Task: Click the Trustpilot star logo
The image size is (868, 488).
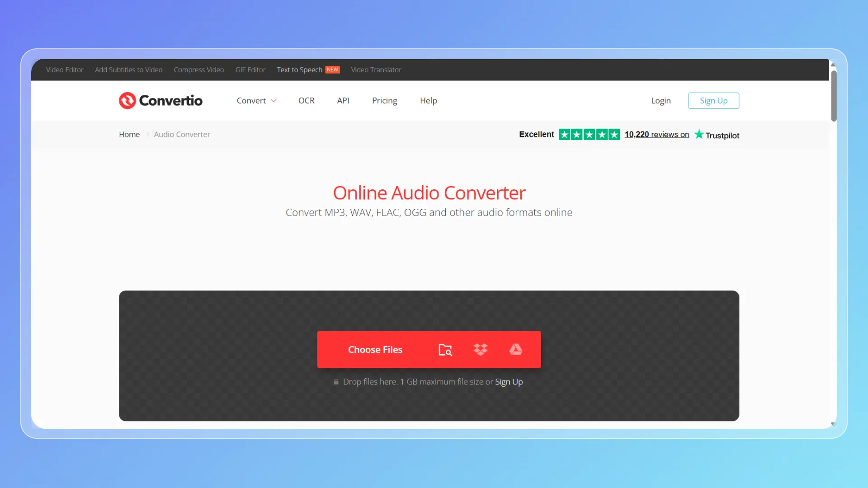Action: 699,134
